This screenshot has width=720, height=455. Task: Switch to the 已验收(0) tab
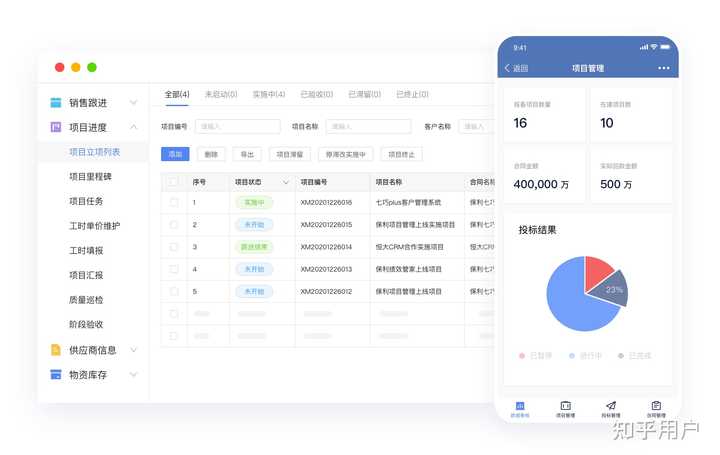point(316,94)
